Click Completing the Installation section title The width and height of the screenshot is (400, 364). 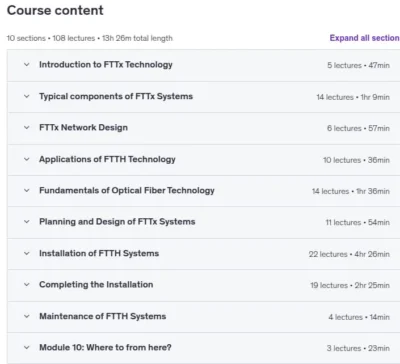96,285
